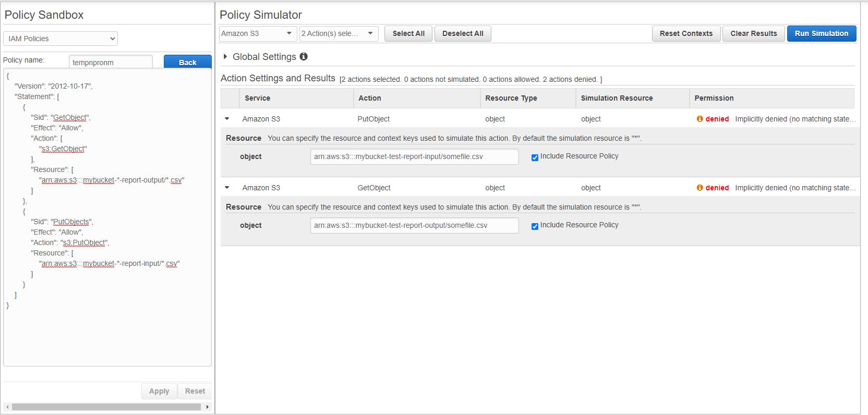Click the Global Settings info icon

304,56
